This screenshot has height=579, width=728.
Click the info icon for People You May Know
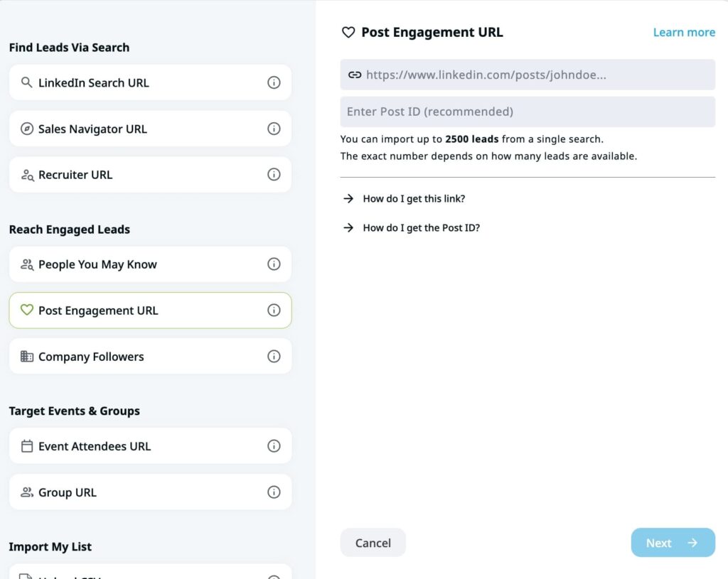(x=274, y=264)
